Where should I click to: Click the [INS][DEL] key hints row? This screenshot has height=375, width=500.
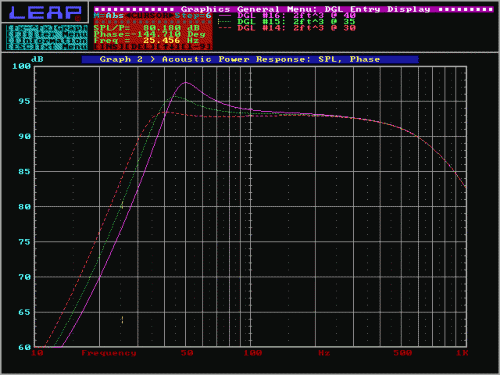point(153,47)
